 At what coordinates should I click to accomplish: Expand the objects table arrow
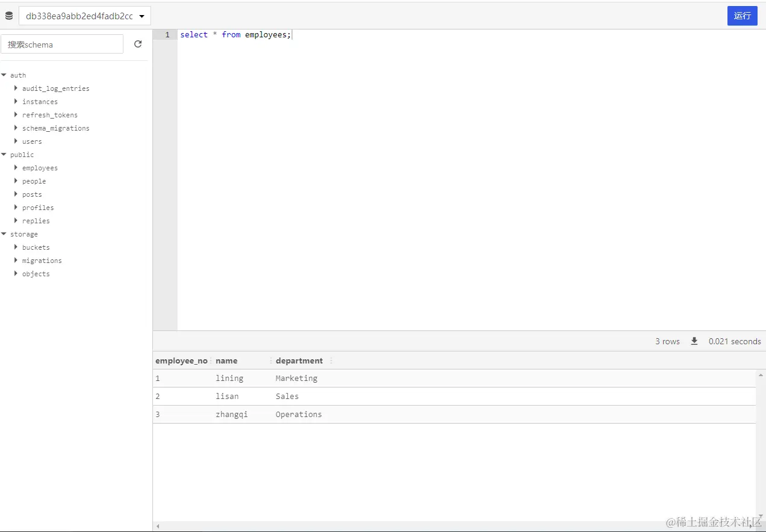(16, 273)
